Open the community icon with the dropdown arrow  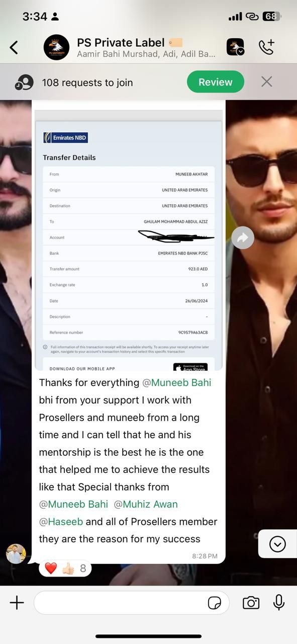(x=235, y=47)
